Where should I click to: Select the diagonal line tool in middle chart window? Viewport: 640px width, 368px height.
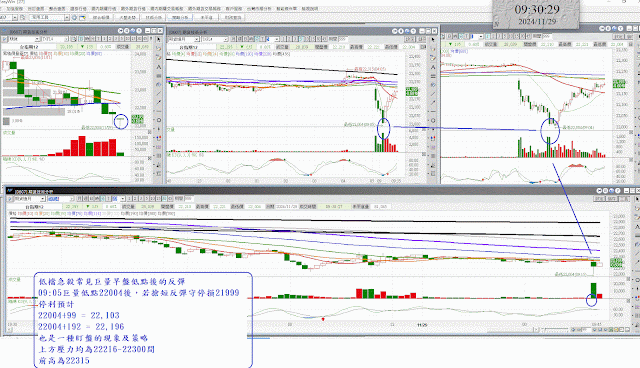pyautogui.click(x=433, y=94)
